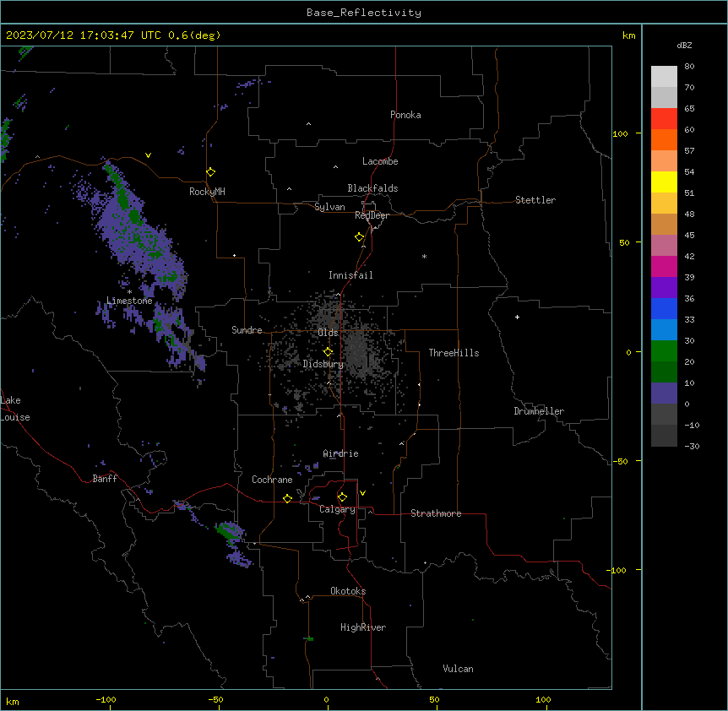Click the Didsbury city label
The width and height of the screenshot is (728, 711).
point(323,364)
